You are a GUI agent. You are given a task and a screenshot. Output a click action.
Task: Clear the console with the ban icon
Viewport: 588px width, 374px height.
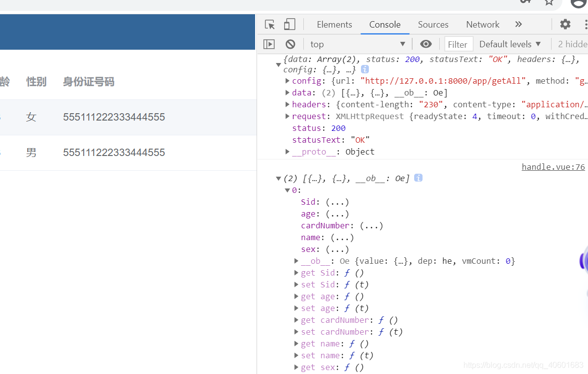point(290,44)
